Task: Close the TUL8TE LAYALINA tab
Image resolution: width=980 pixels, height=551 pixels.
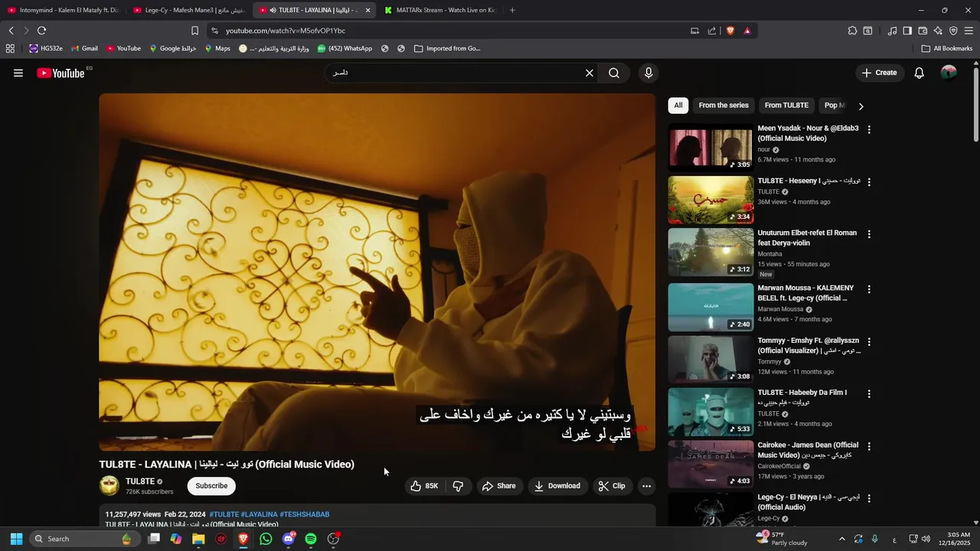Action: (367, 10)
